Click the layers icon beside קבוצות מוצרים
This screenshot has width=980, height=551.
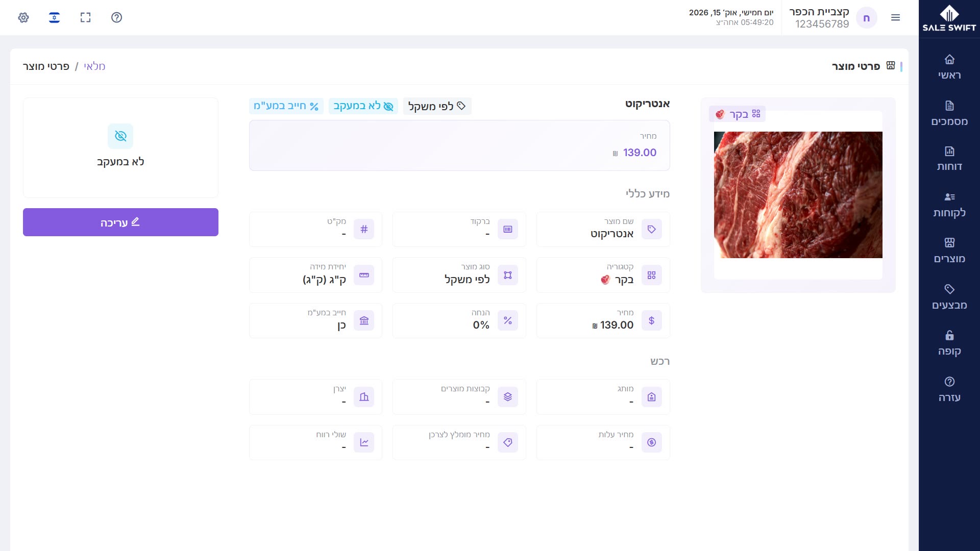pos(508,397)
